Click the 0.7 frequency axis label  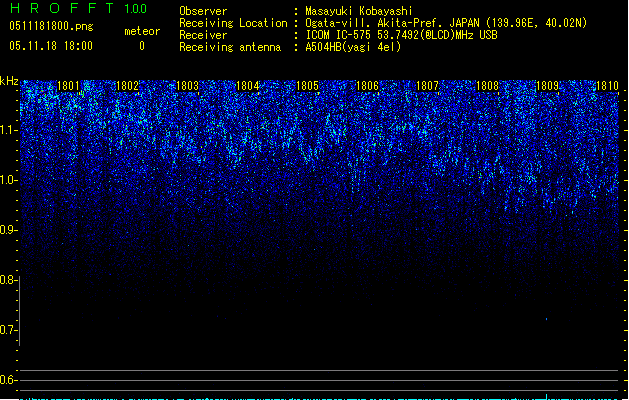coord(8,330)
